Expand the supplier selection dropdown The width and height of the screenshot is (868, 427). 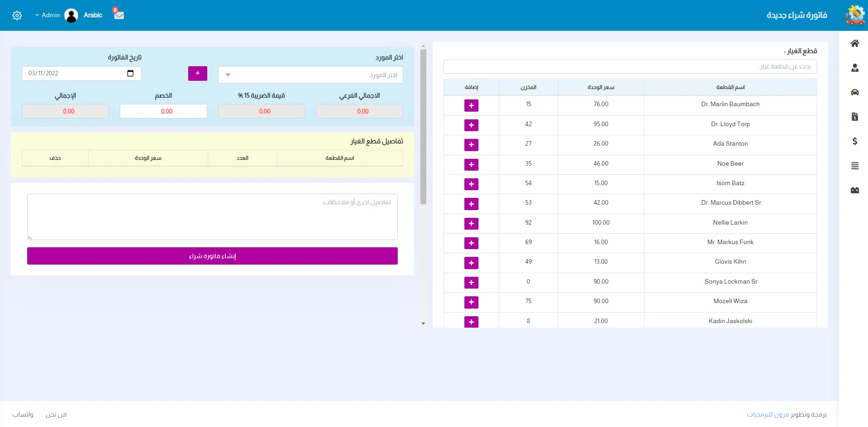pyautogui.click(x=310, y=75)
